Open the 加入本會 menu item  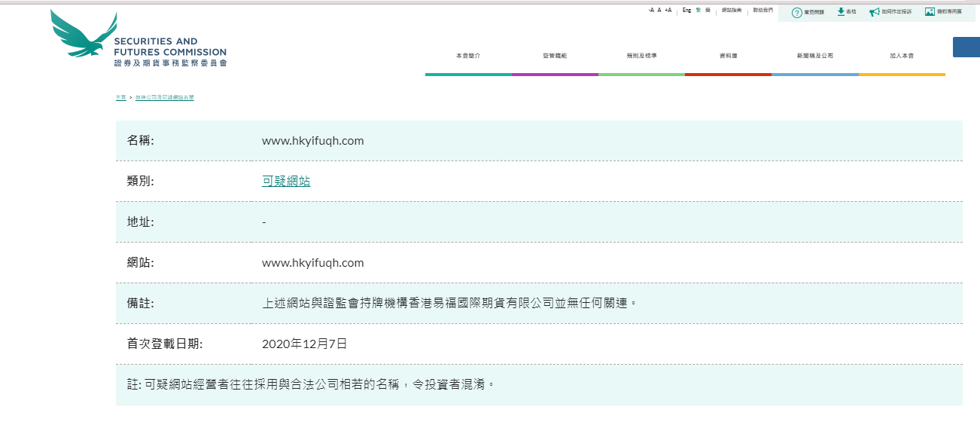(902, 57)
